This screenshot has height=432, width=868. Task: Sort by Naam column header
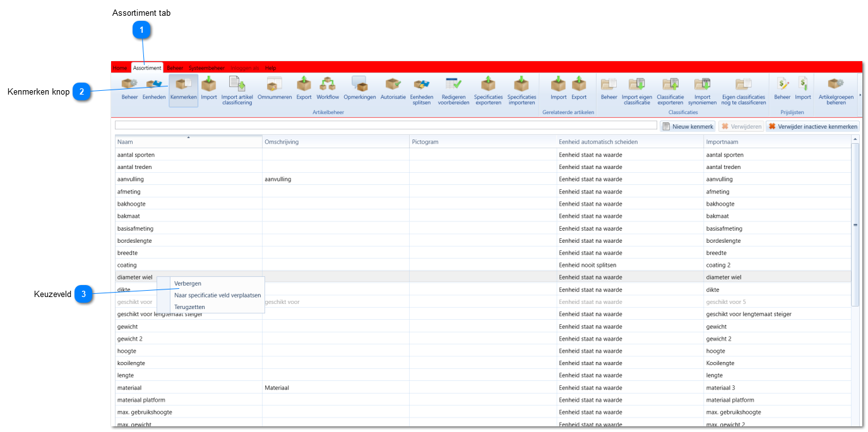click(188, 142)
